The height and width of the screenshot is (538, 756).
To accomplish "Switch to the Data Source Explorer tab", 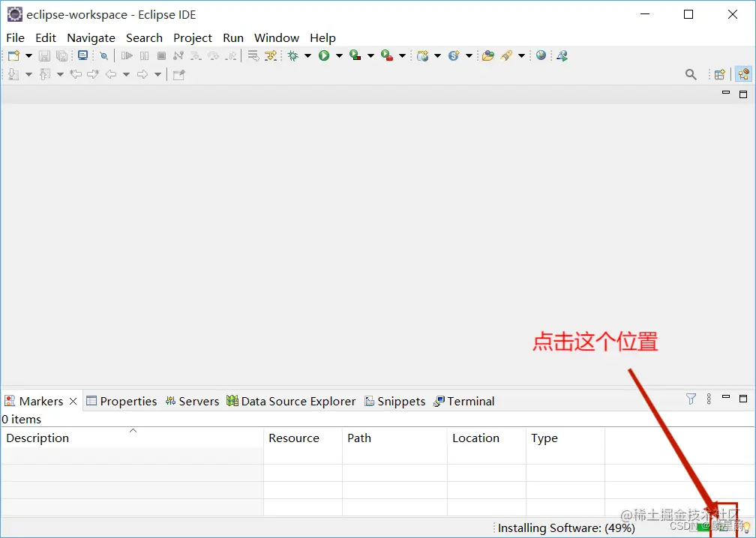I will 291,401.
